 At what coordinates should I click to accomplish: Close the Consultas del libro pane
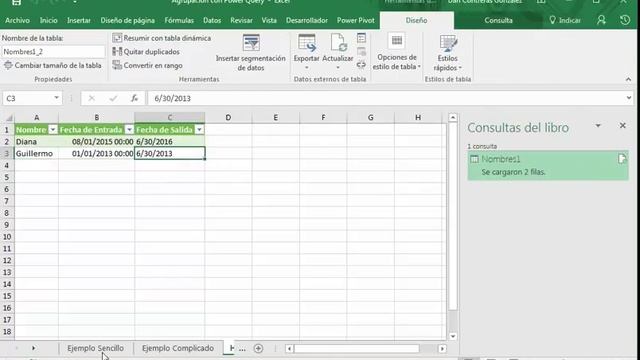pyautogui.click(x=622, y=126)
